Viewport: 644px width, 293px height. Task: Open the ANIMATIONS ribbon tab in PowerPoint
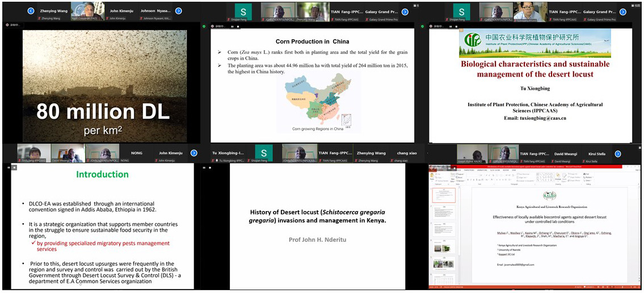tap(482, 170)
